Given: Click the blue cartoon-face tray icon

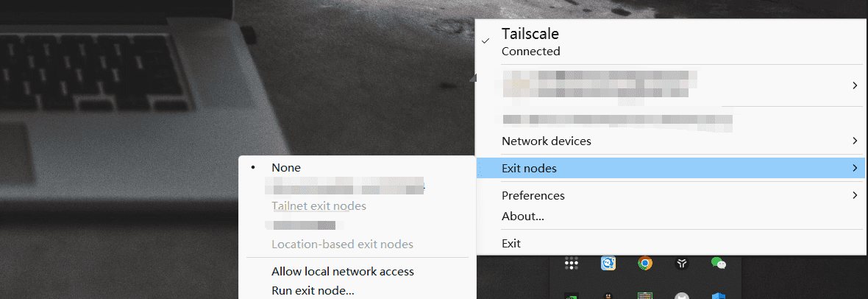Looking at the screenshot, I should (608, 263).
